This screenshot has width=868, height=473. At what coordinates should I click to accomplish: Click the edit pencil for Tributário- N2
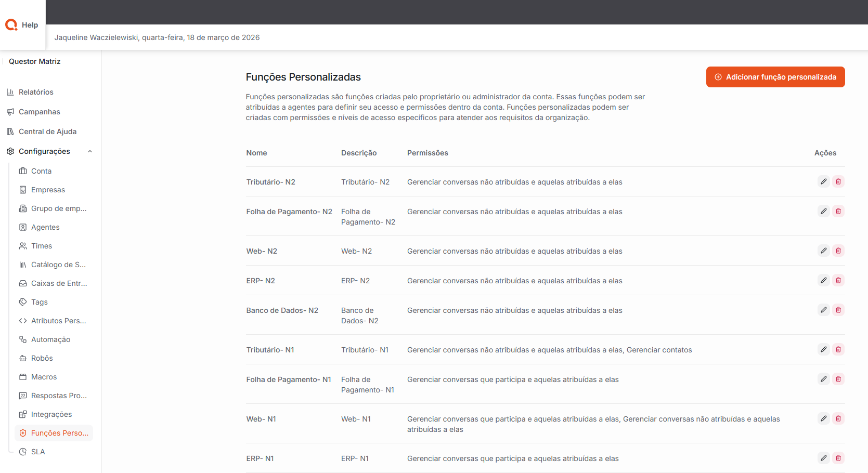[823, 181]
